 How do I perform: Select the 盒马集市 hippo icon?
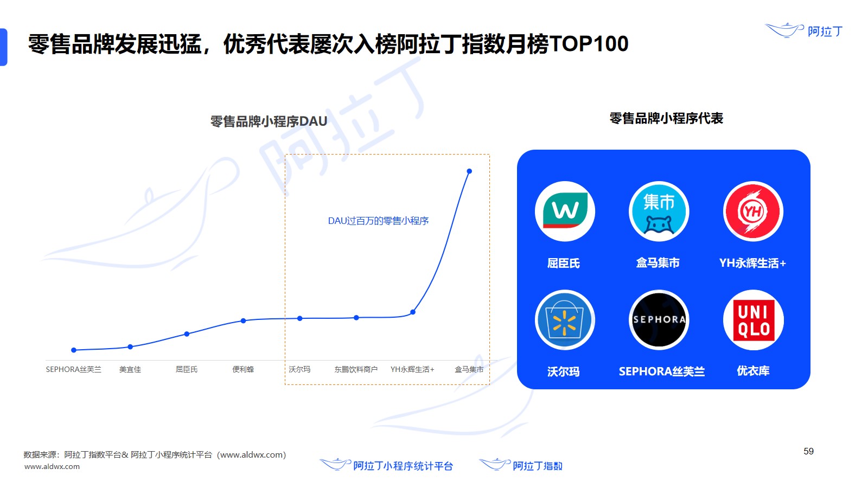coord(659,211)
